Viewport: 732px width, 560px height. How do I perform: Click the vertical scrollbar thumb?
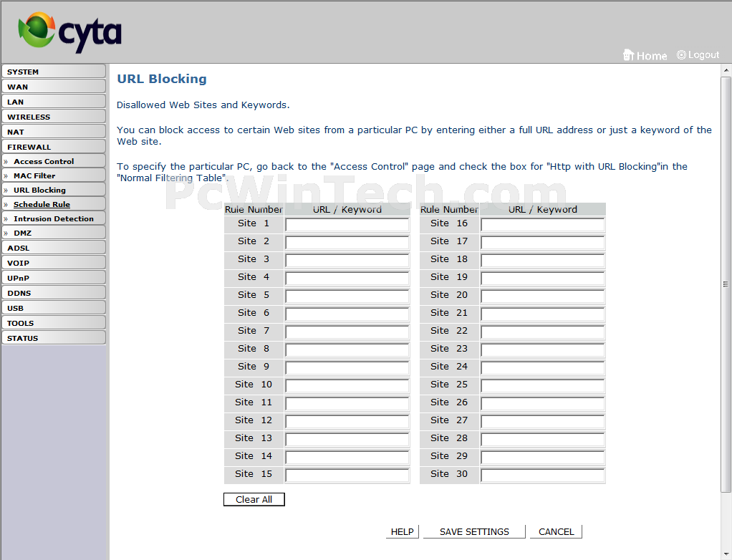[x=726, y=284]
